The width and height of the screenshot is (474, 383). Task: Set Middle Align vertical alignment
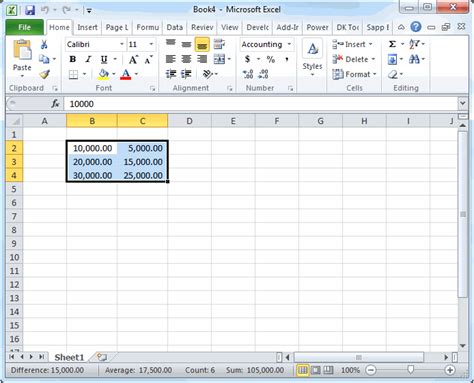[x=186, y=44]
